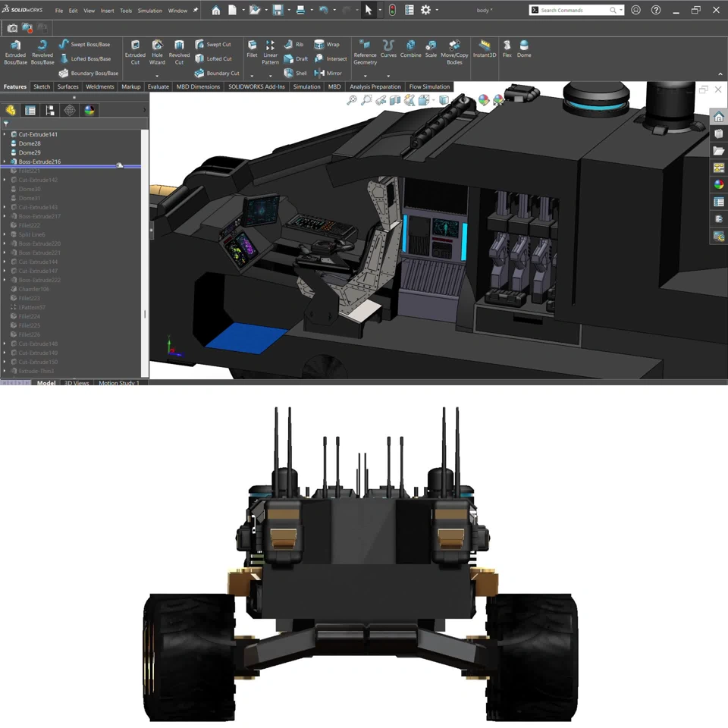The height and width of the screenshot is (728, 728).
Task: Expand the Cut-Extrude141 feature
Action: [5, 134]
